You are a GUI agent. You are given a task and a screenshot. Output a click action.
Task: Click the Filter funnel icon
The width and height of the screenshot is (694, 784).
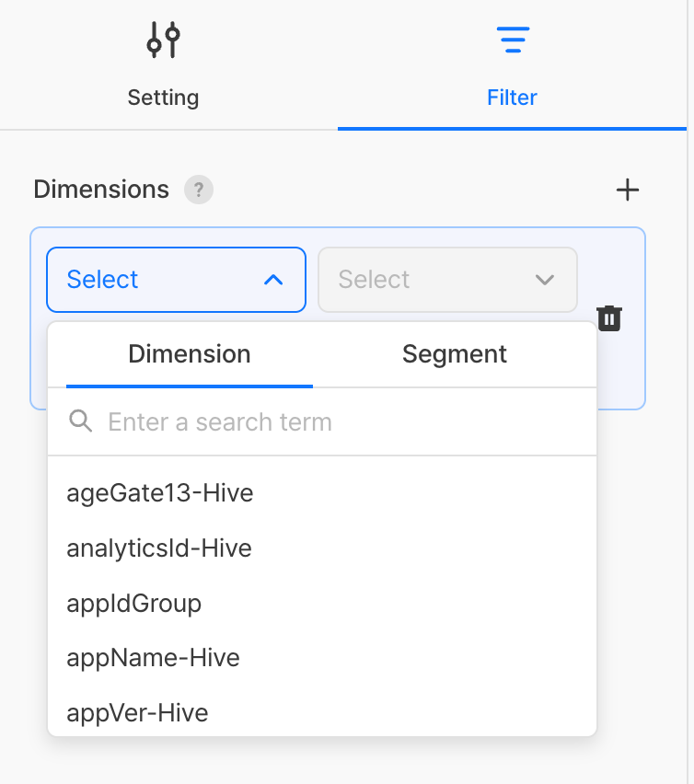pos(512,40)
